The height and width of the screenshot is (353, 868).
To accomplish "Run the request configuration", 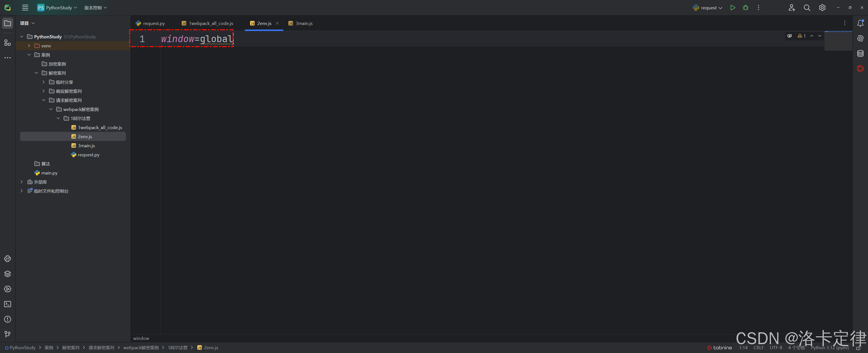I will 733,8.
